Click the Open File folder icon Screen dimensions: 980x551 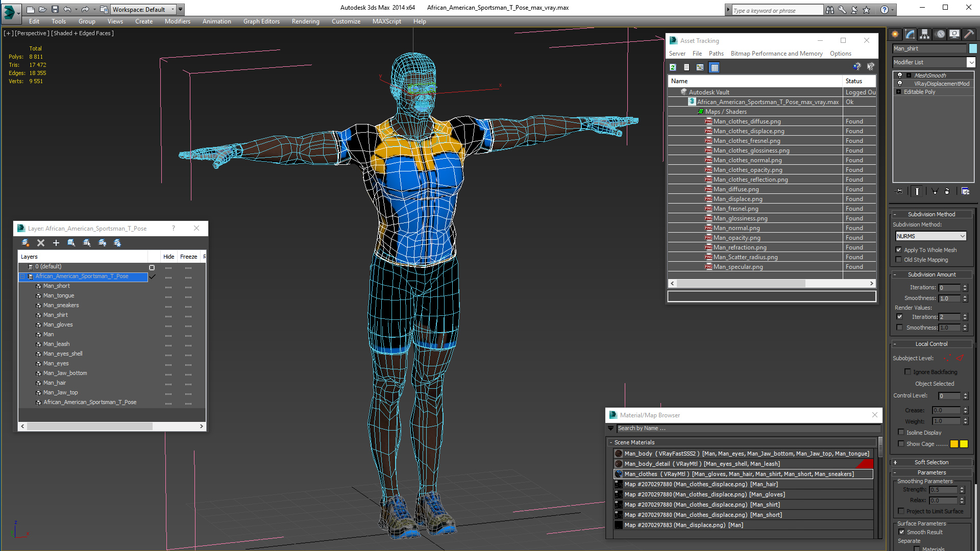43,9
